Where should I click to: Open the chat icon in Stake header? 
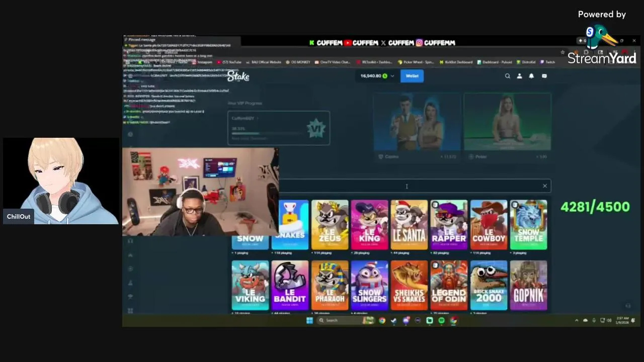[x=544, y=76]
